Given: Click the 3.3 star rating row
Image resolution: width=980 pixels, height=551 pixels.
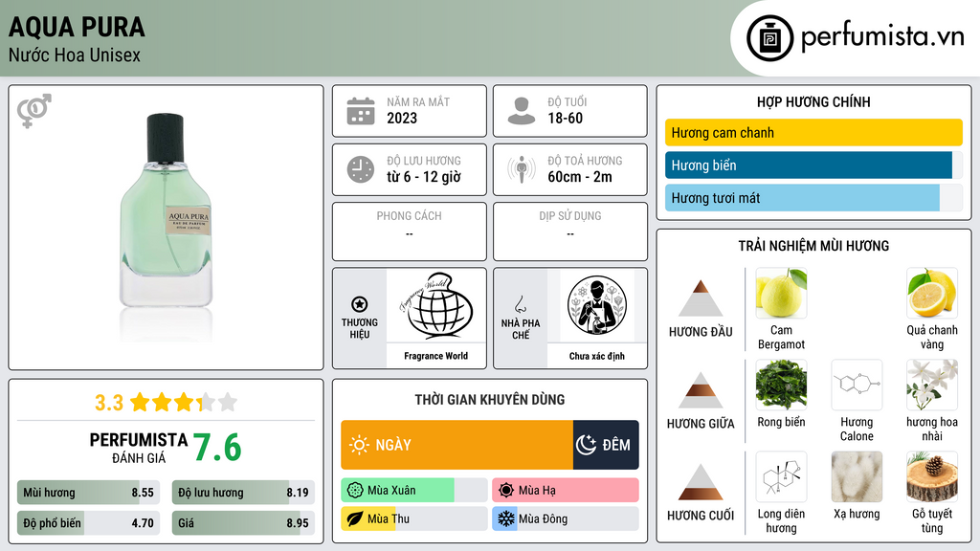Looking at the screenshot, I should [x=166, y=403].
